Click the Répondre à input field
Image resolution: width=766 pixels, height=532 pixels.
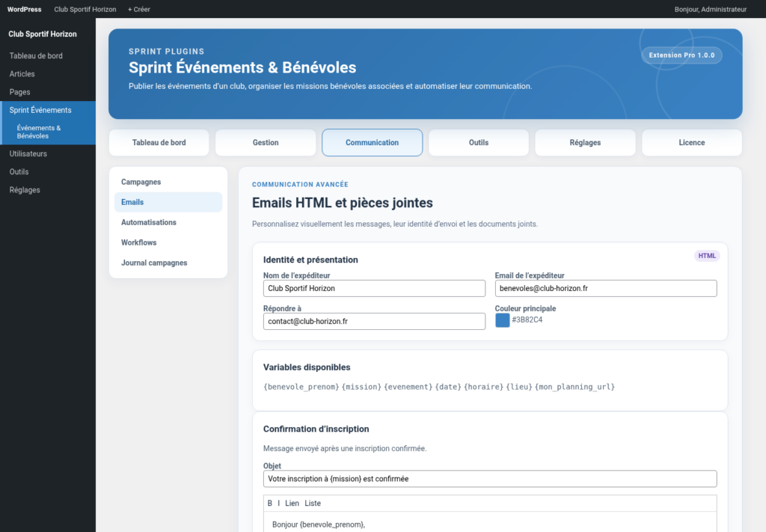[x=374, y=322]
